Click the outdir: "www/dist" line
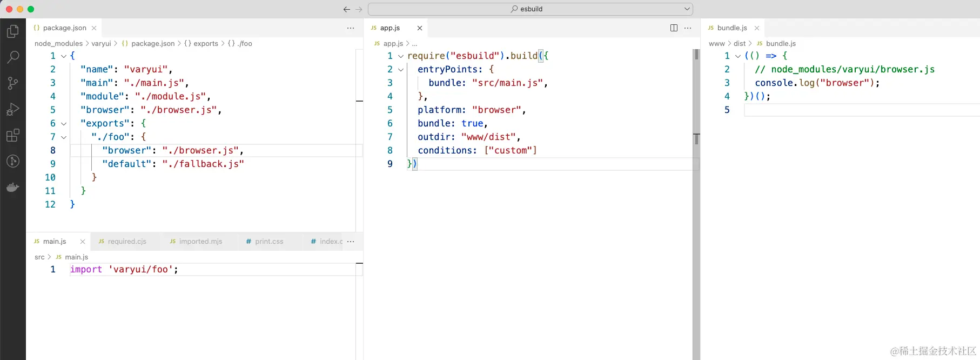The width and height of the screenshot is (980, 360). (x=469, y=137)
